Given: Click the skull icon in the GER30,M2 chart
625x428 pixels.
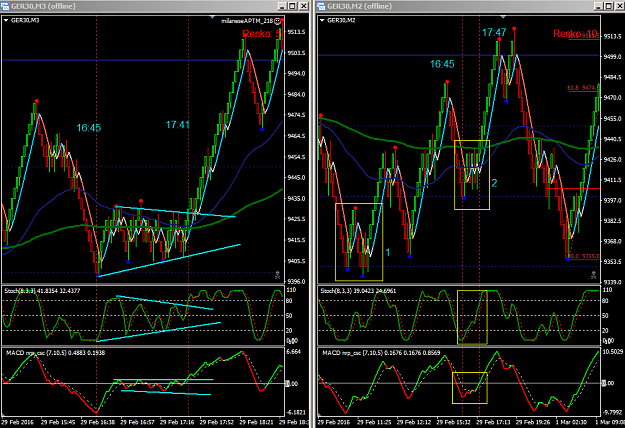Looking at the screenshot, I should pyautogui.click(x=594, y=275).
